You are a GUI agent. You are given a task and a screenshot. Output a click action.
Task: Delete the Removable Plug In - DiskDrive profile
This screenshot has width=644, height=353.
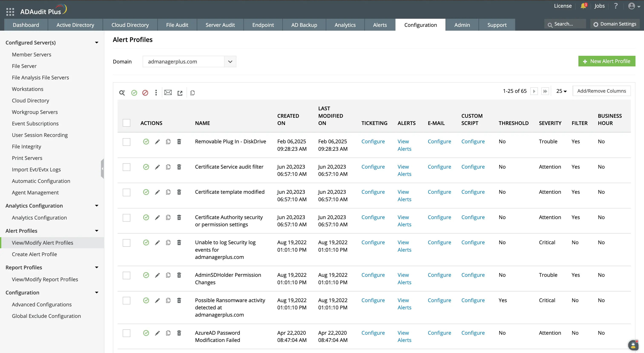click(179, 142)
